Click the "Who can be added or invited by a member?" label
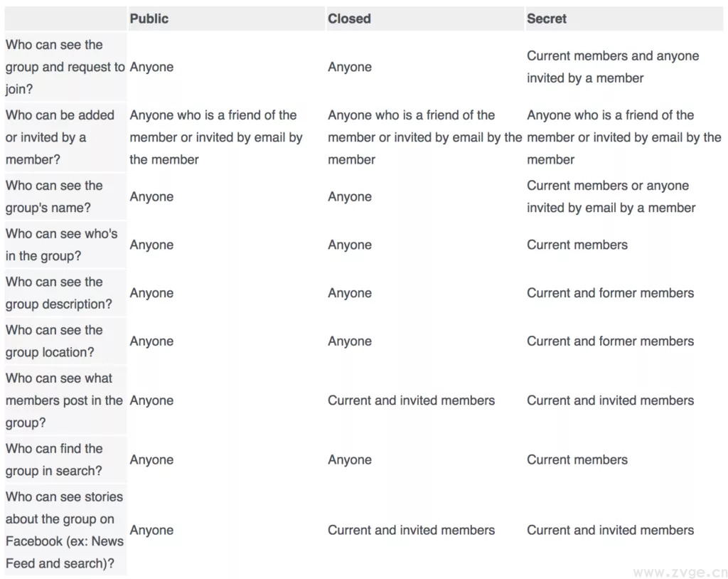Screen dimensions: 728x579 (60, 137)
